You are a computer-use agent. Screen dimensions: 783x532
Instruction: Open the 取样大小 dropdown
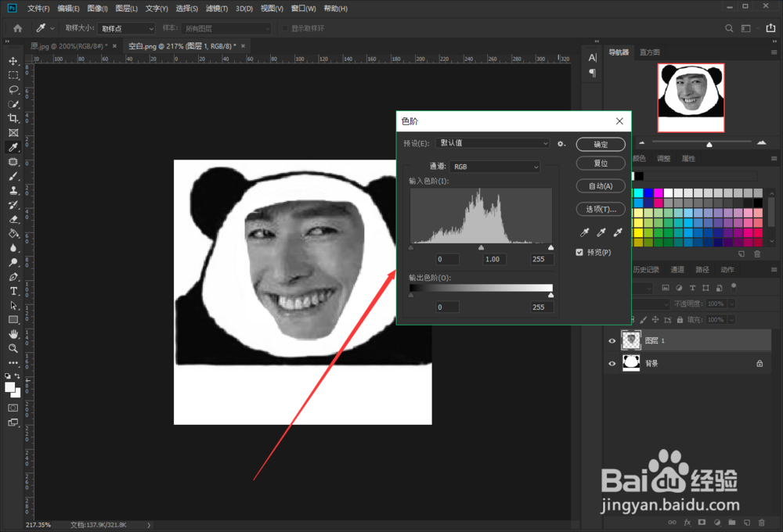coord(126,28)
